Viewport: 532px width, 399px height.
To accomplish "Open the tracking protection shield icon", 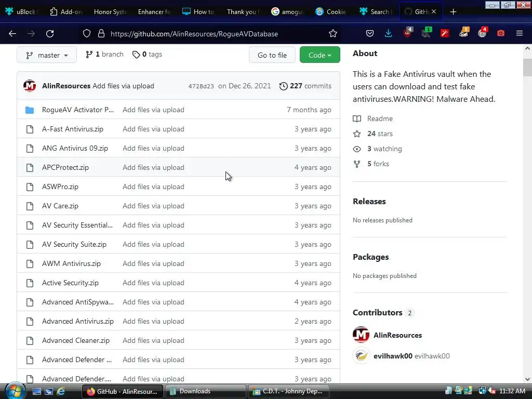I will (x=87, y=34).
